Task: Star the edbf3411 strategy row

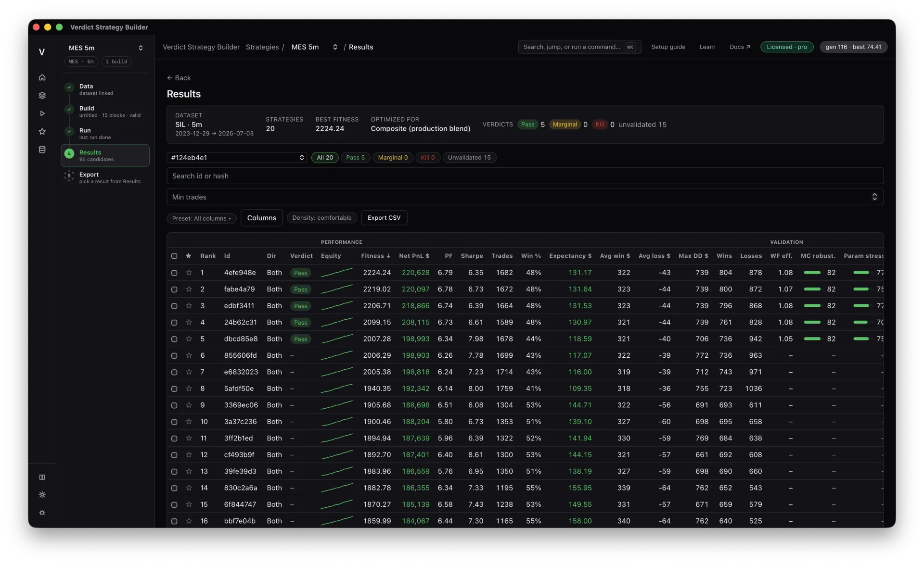Action: click(x=189, y=306)
